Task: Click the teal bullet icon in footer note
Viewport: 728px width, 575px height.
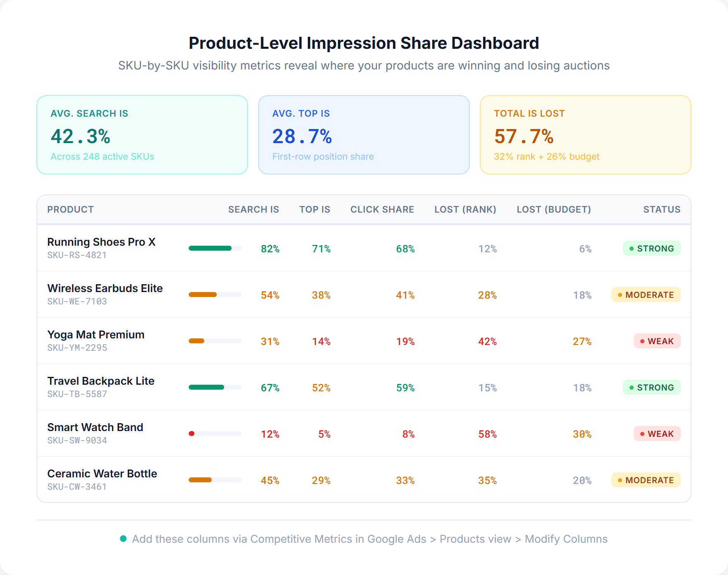Action: 123,539
